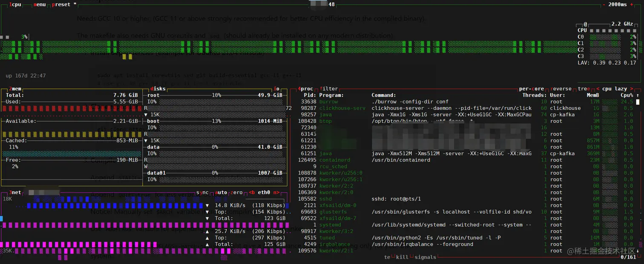Select the rcu_sched process row

pos(466,166)
